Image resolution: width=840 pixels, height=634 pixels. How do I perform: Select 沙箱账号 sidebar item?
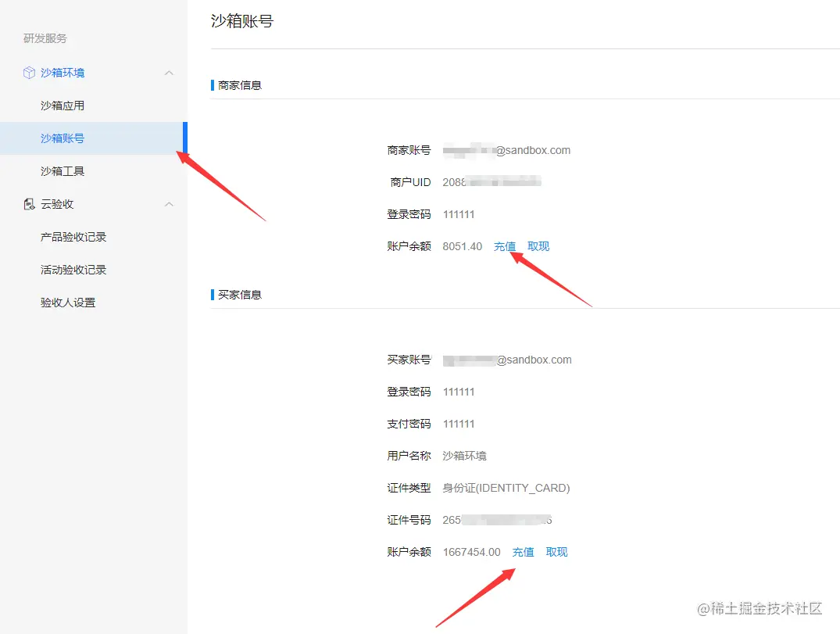(x=94, y=138)
